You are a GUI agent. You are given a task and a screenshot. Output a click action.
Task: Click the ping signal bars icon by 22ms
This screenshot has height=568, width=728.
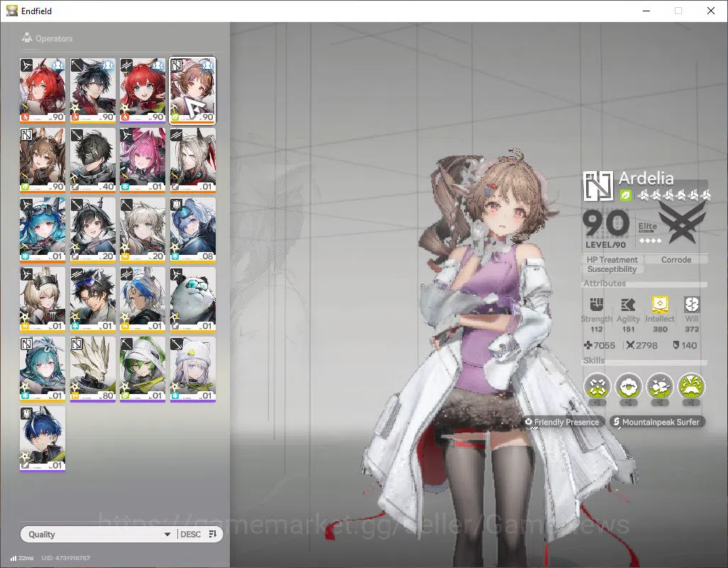[13, 558]
